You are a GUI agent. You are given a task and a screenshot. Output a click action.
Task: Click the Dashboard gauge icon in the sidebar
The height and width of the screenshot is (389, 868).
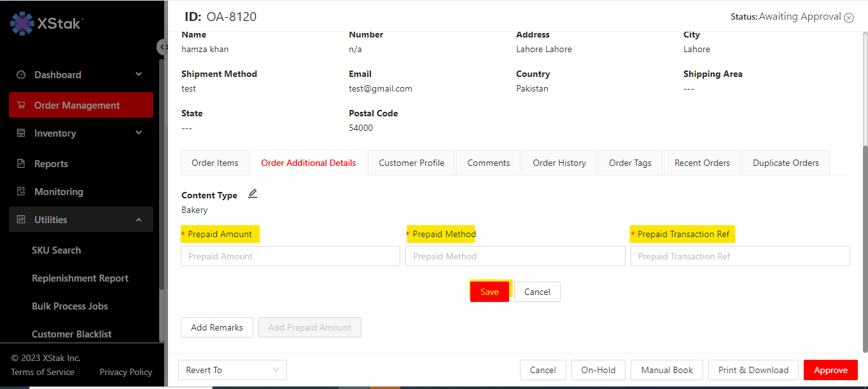(21, 74)
